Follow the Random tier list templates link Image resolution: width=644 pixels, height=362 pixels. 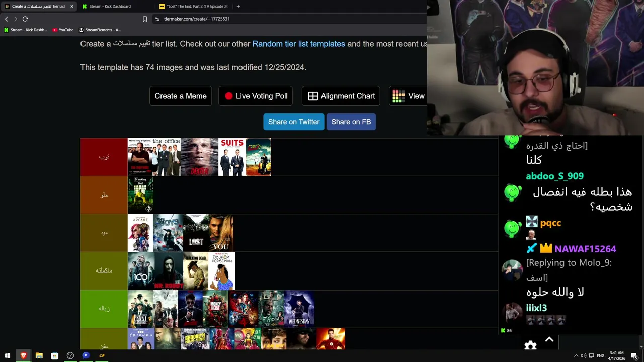(x=298, y=44)
